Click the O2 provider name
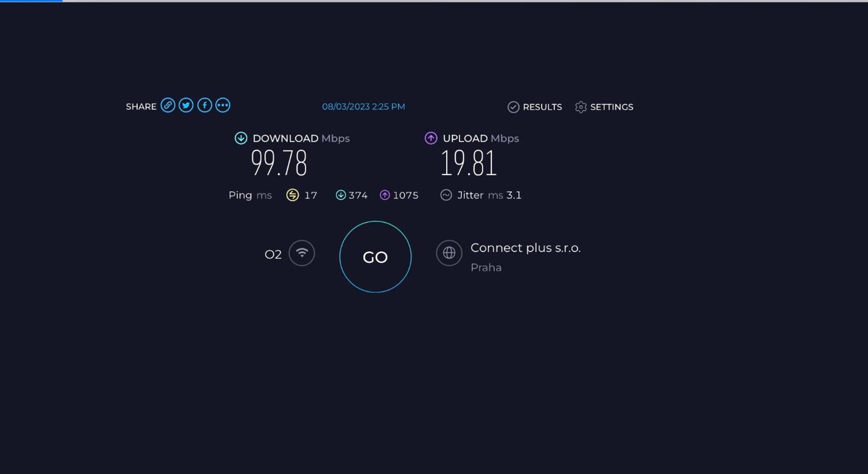 click(273, 255)
